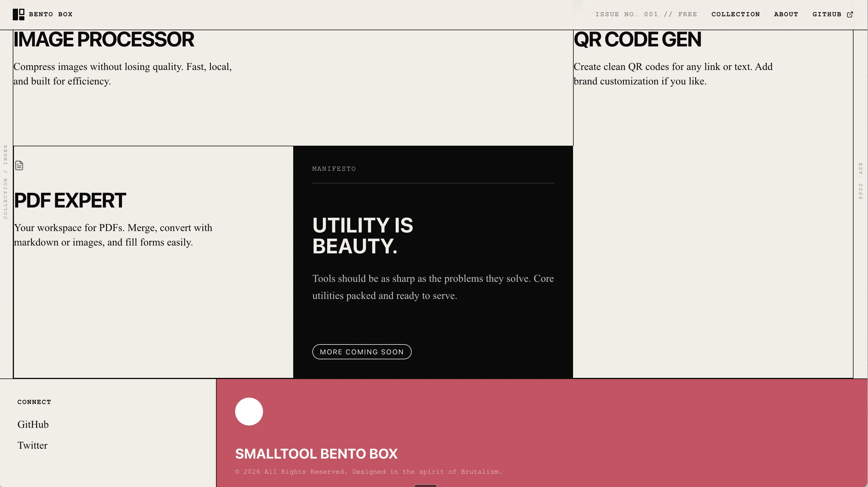868x487 pixels.
Task: Click the Utility Is Beauty headline
Action: point(362,235)
